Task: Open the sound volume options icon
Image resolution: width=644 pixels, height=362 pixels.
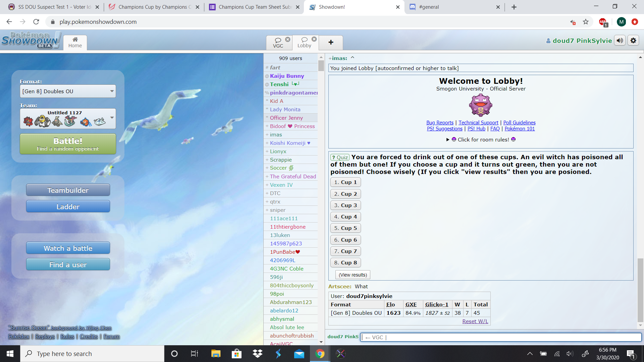Action: coord(620,41)
